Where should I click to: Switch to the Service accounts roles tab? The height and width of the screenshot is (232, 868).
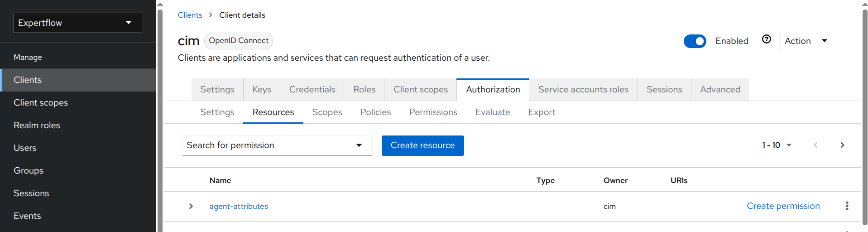tap(583, 90)
